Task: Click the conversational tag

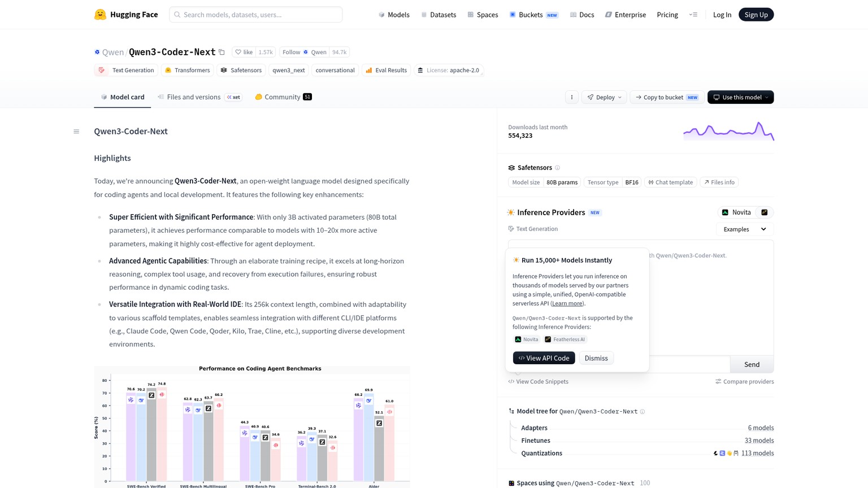Action: click(x=335, y=71)
